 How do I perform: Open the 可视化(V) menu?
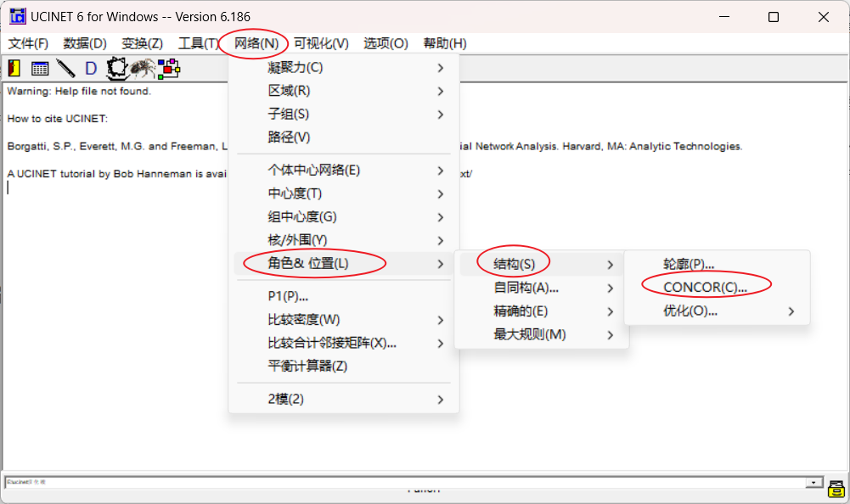coord(322,43)
